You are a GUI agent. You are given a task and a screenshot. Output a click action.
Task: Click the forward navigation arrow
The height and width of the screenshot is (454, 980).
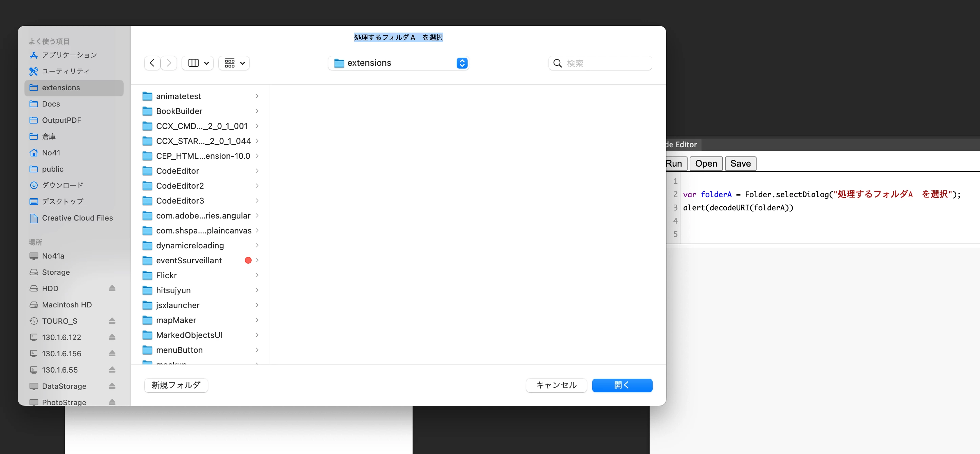169,63
